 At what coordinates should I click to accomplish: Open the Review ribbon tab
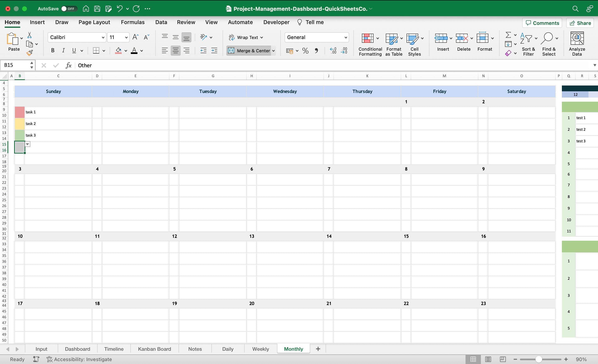186,22
